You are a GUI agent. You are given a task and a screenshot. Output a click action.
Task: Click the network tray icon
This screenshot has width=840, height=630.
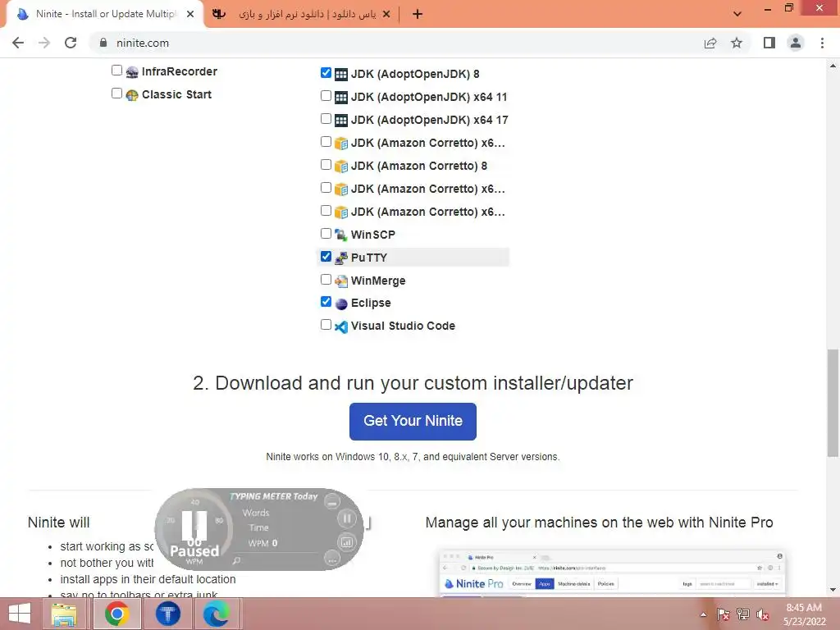(743, 614)
